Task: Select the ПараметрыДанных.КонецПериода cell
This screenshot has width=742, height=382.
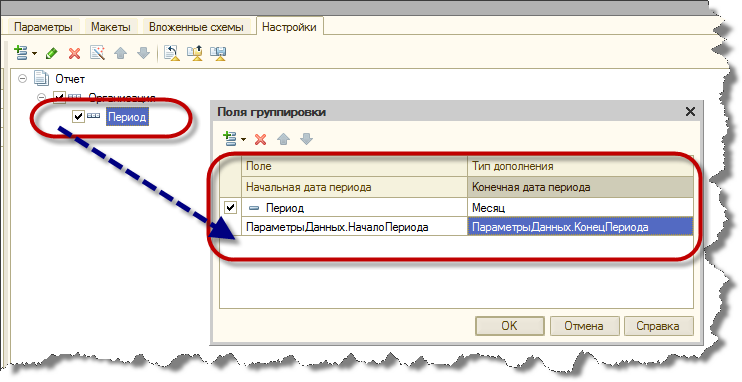Action: click(x=580, y=227)
